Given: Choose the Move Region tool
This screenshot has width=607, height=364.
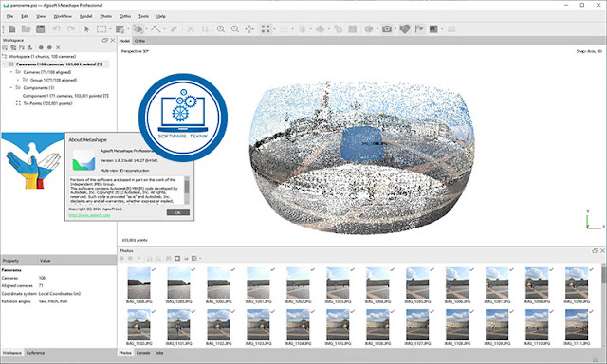Looking at the screenshot, I should (x=120, y=29).
